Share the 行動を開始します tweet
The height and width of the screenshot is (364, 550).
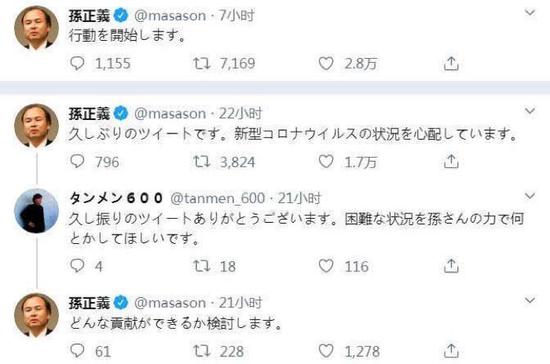(451, 63)
